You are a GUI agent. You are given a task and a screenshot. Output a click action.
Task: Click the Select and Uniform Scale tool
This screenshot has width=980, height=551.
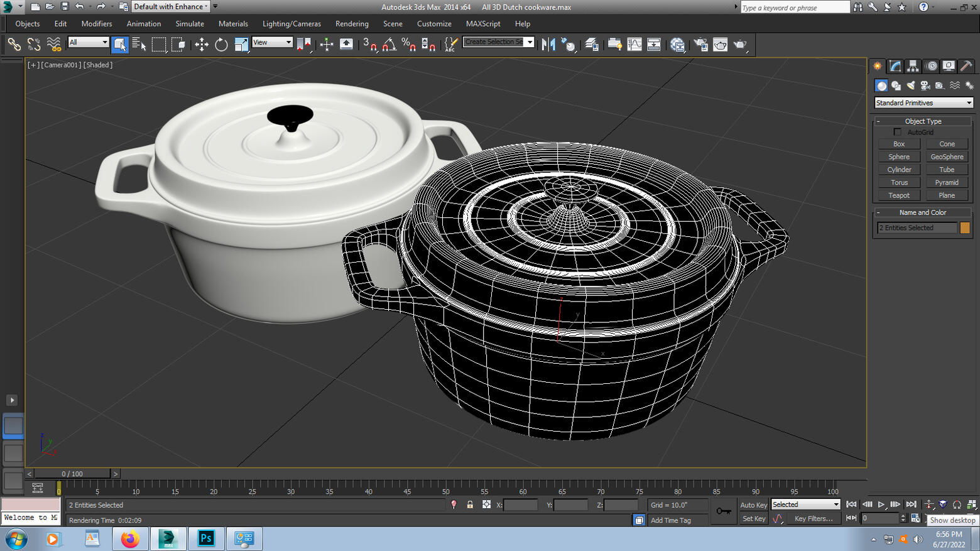click(x=241, y=44)
